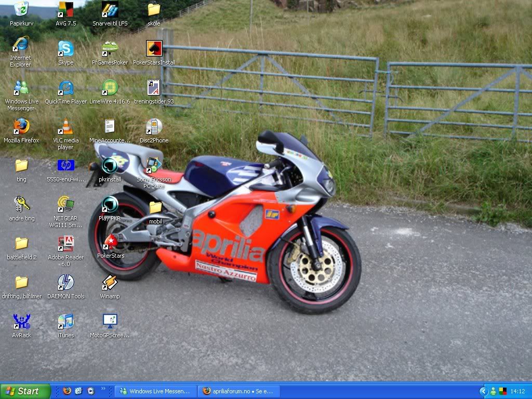Switch to the Windows Live Messenger taskbar window

click(x=156, y=391)
